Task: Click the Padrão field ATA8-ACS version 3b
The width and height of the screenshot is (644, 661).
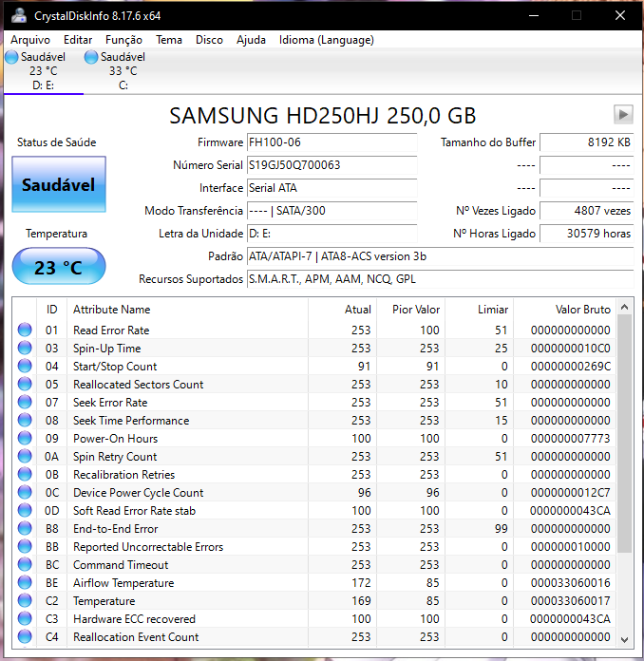Action: tap(441, 255)
